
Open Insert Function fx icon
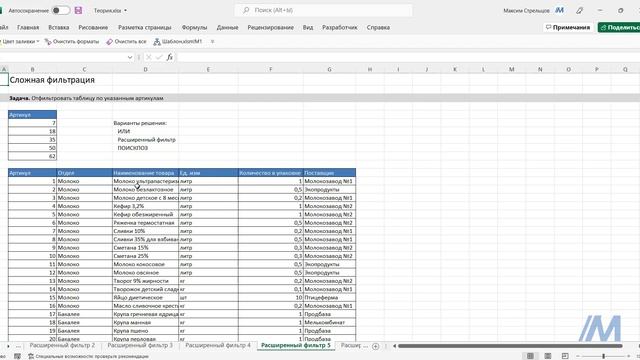[x=170, y=57]
